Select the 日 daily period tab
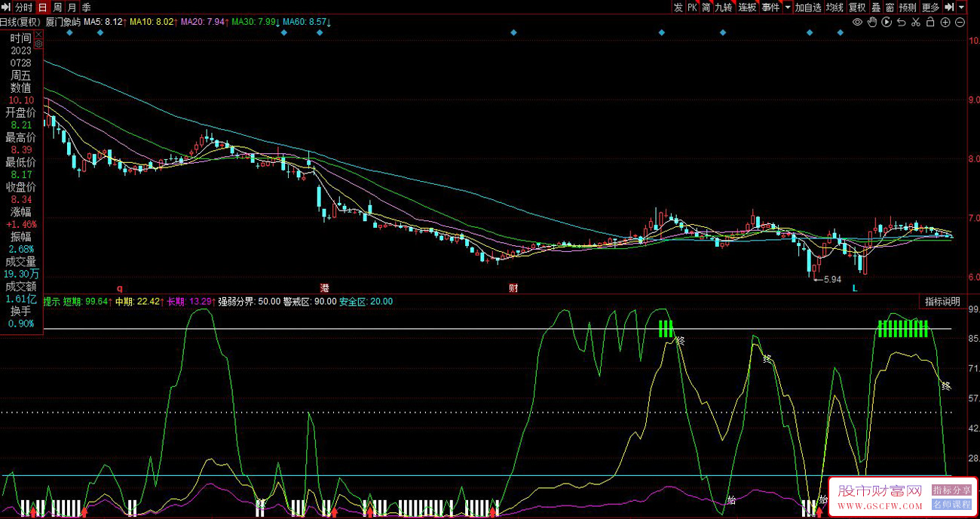The height and width of the screenshot is (519, 980). [42, 8]
